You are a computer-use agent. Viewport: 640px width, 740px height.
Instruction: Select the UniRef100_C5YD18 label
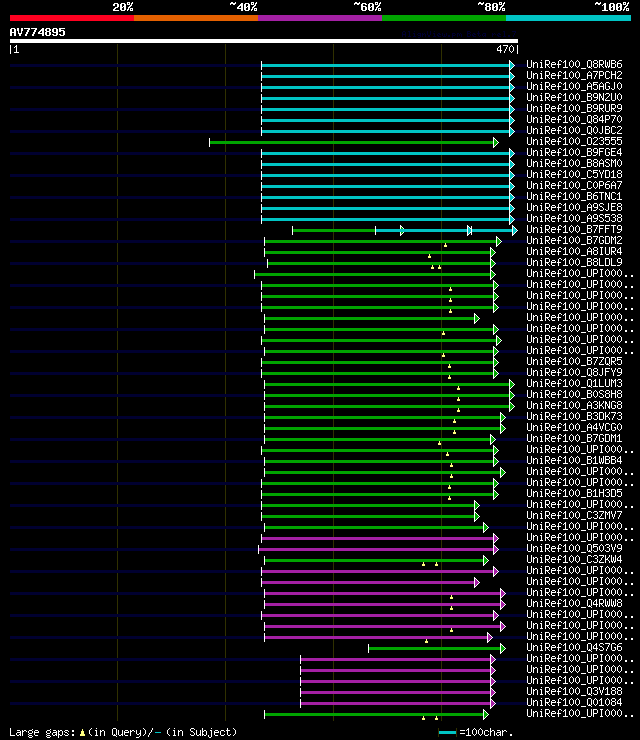click(x=574, y=174)
